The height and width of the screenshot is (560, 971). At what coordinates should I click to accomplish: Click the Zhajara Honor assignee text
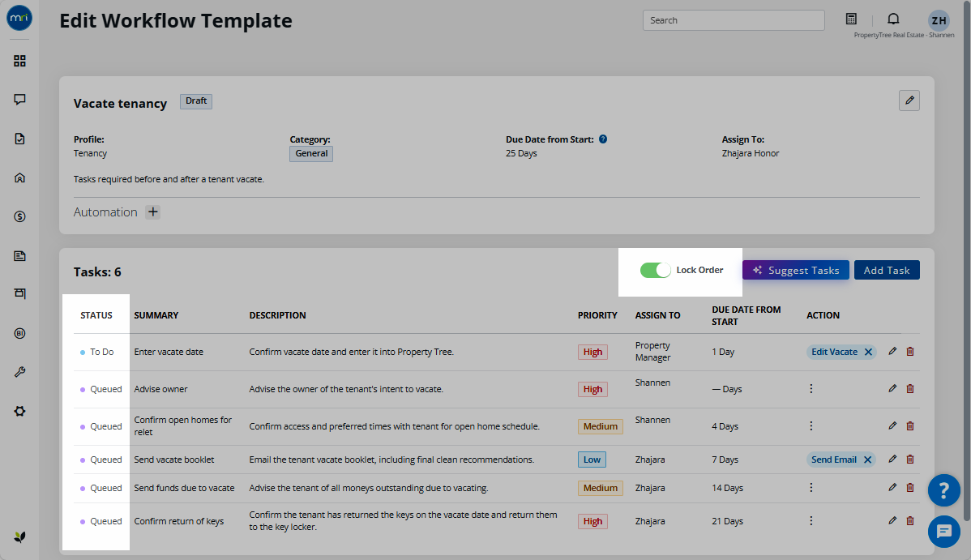coord(750,153)
